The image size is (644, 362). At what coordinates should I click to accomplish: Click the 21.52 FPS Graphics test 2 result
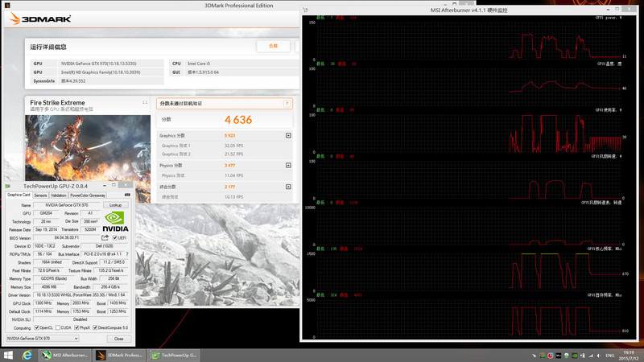pos(233,154)
